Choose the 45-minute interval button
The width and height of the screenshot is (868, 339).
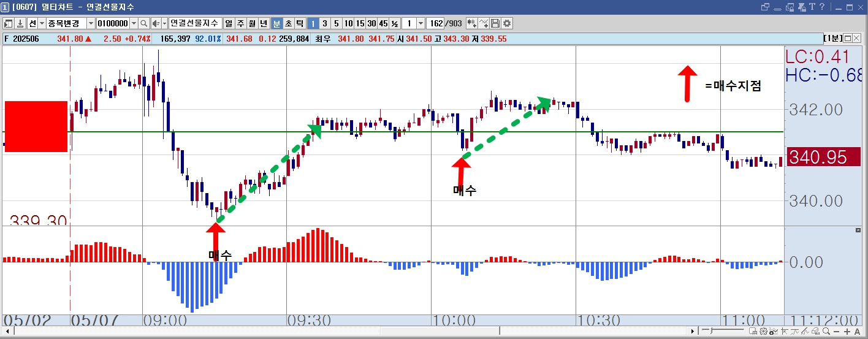(383, 23)
